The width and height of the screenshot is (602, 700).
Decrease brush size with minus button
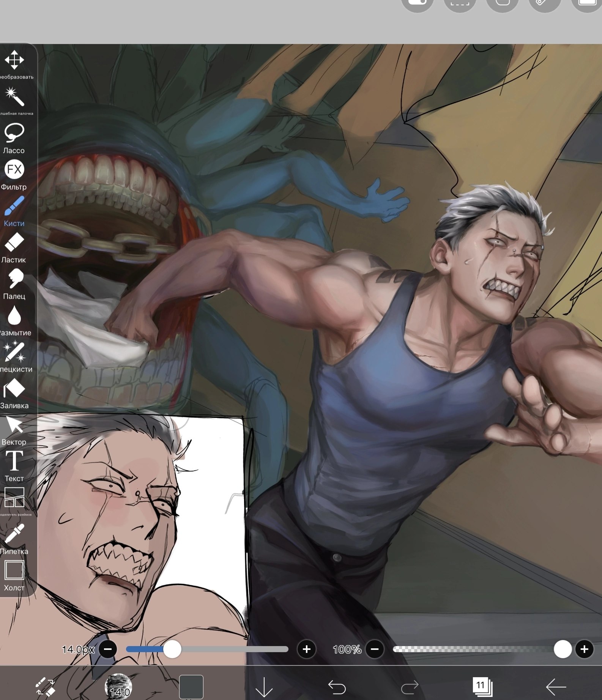tap(108, 649)
